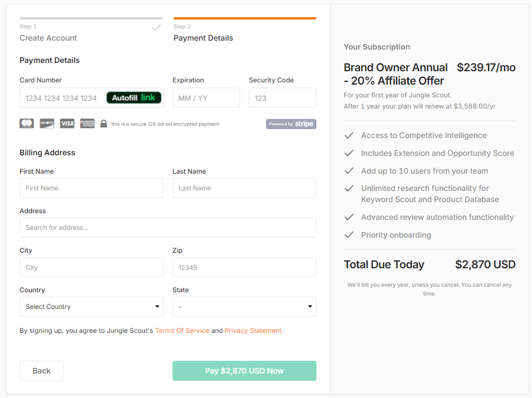This screenshot has height=398, width=532.
Task: Click Advanced review automation functionality text
Action: [x=437, y=217]
